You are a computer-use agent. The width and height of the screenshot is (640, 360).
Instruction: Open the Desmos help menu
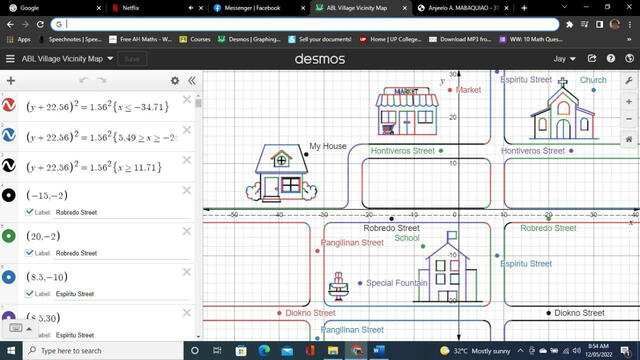[611, 59]
